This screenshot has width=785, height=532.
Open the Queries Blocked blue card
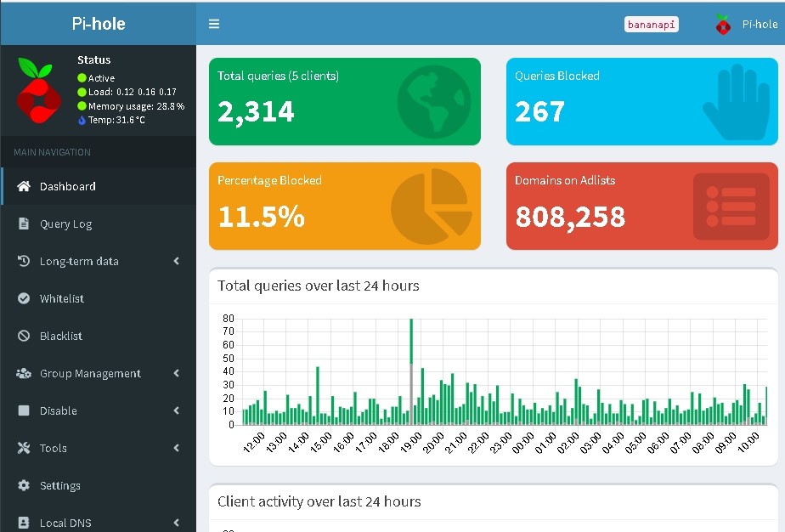[641, 102]
